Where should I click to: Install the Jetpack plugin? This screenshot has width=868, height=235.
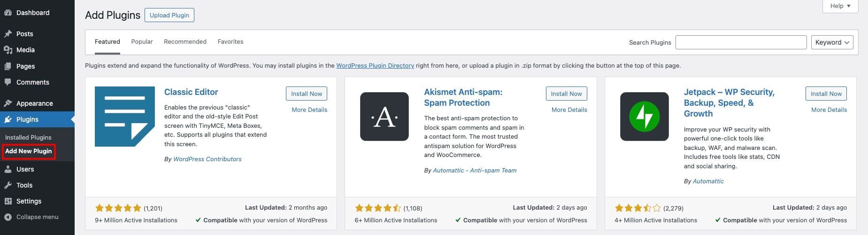826,94
